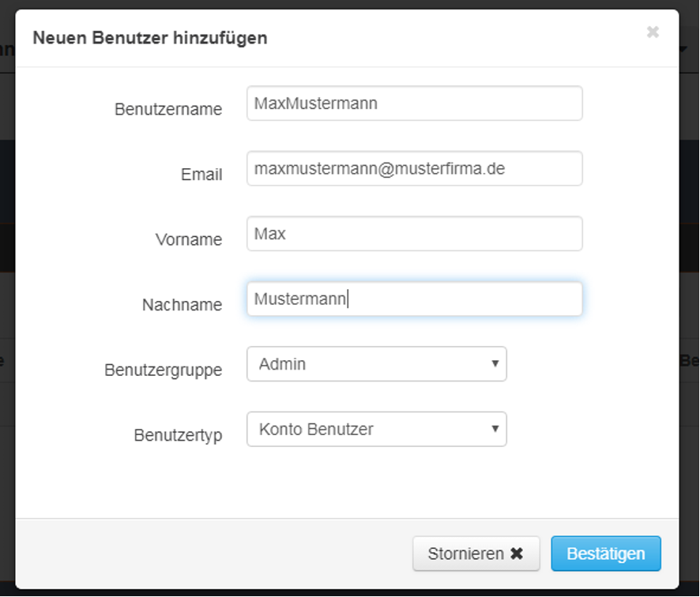This screenshot has width=700, height=597.
Task: Click the X icon inside Stornieren button
Action: 517,554
